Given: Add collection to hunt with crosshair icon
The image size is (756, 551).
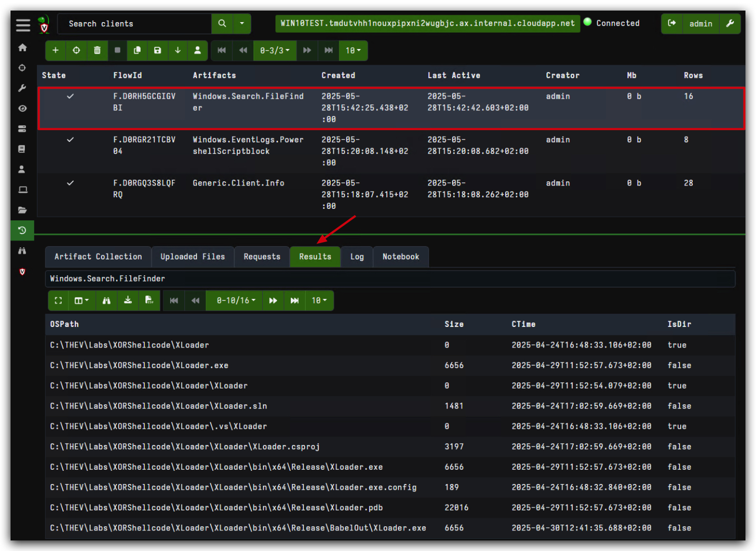Looking at the screenshot, I should click(76, 50).
